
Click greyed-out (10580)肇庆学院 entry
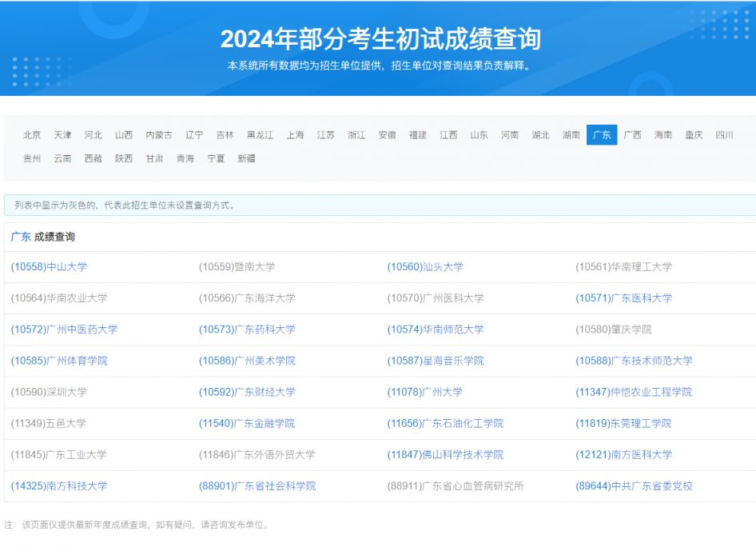point(614,330)
